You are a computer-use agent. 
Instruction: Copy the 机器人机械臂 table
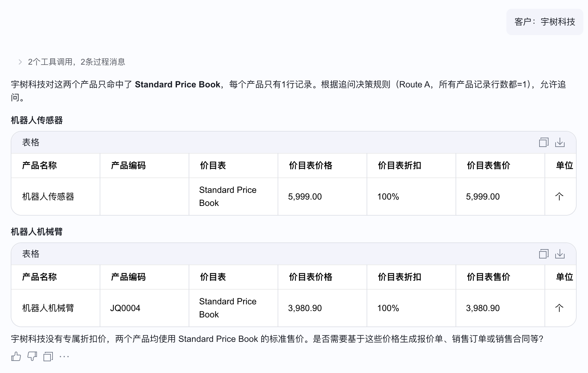(x=544, y=254)
